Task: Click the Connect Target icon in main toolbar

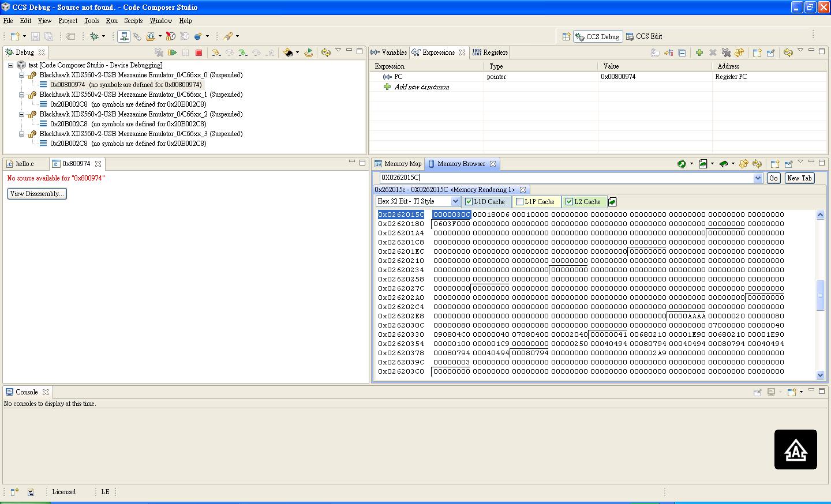Action: (123, 36)
